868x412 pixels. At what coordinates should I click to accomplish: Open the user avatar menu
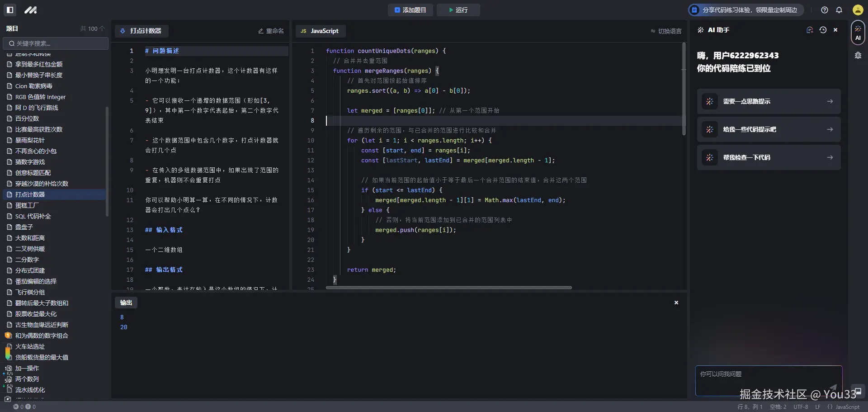click(x=857, y=9)
